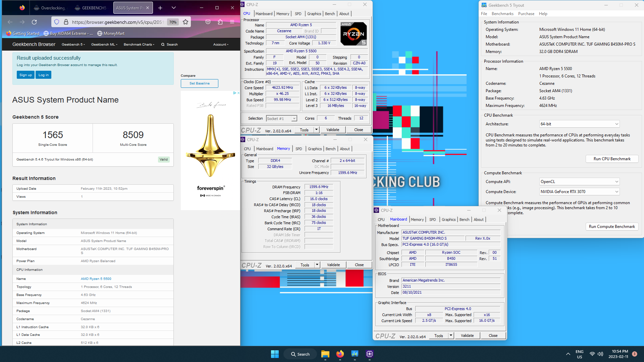
Task: Reload the Geekbench page
Action: [x=34, y=22]
